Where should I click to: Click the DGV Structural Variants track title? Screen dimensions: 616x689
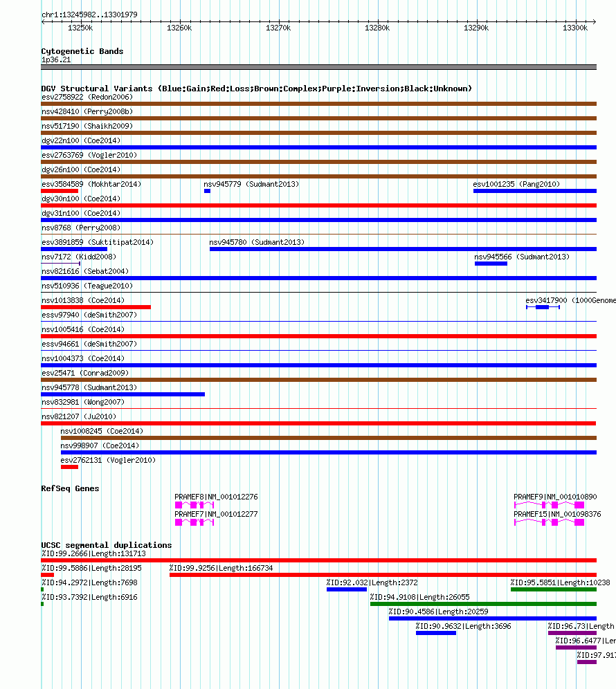click(256, 89)
